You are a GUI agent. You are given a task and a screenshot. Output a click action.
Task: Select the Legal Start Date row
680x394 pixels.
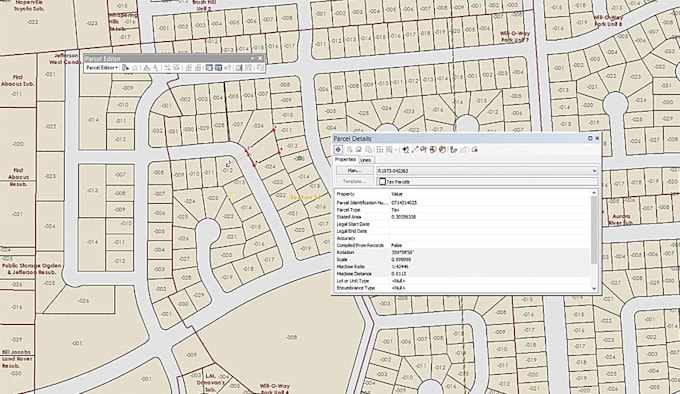pos(463,224)
